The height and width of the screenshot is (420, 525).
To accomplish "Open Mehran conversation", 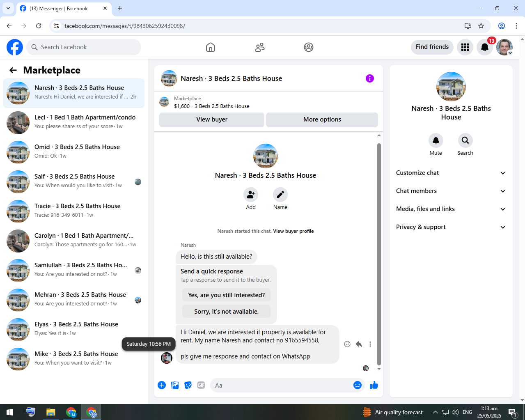I will (x=74, y=300).
